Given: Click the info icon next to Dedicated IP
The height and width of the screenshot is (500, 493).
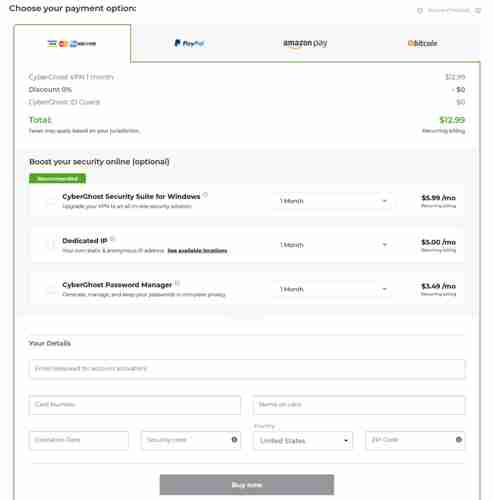Looking at the screenshot, I should click(112, 239).
